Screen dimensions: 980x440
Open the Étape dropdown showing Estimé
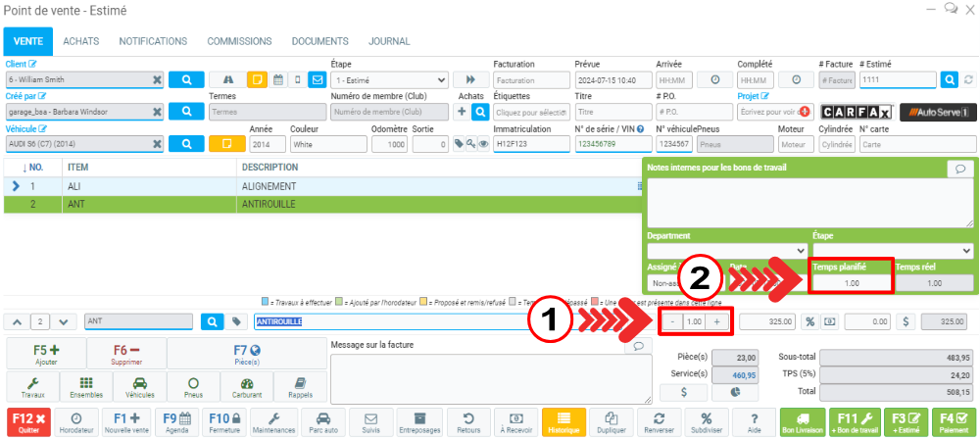tap(390, 80)
